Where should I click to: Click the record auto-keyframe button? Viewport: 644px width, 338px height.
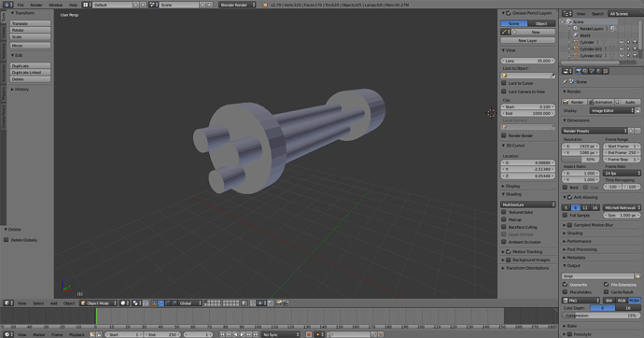point(308,334)
